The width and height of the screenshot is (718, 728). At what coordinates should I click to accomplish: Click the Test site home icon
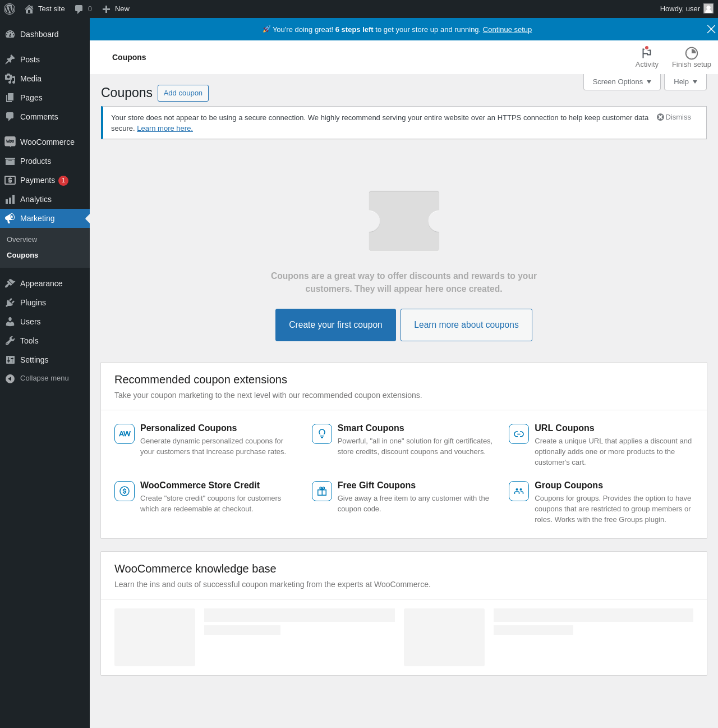click(x=29, y=9)
